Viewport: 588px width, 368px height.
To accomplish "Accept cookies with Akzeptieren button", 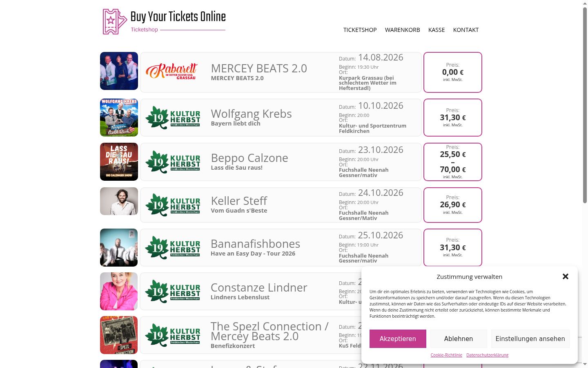I will pos(398,339).
